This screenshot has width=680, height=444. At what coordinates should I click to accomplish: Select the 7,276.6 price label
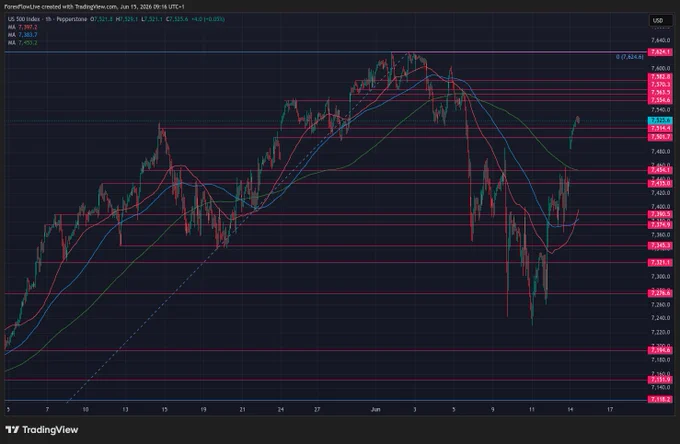point(660,293)
